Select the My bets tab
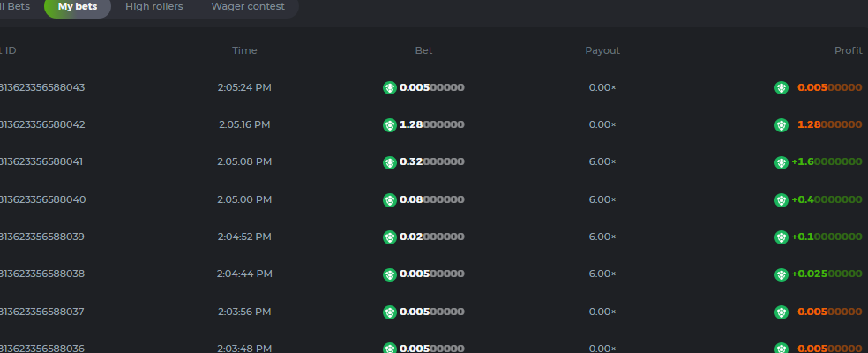This screenshot has height=353, width=868. (x=78, y=7)
